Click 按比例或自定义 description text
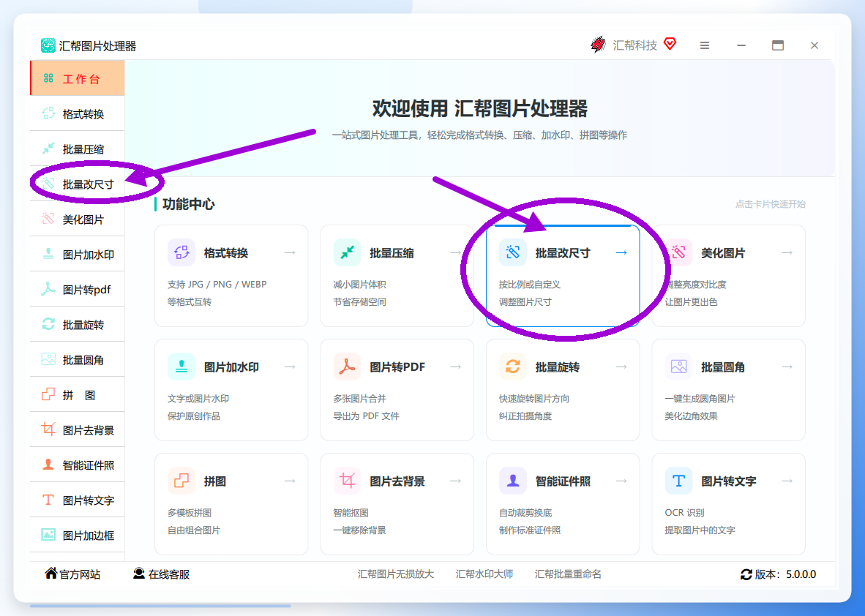The image size is (865, 616). [x=530, y=285]
